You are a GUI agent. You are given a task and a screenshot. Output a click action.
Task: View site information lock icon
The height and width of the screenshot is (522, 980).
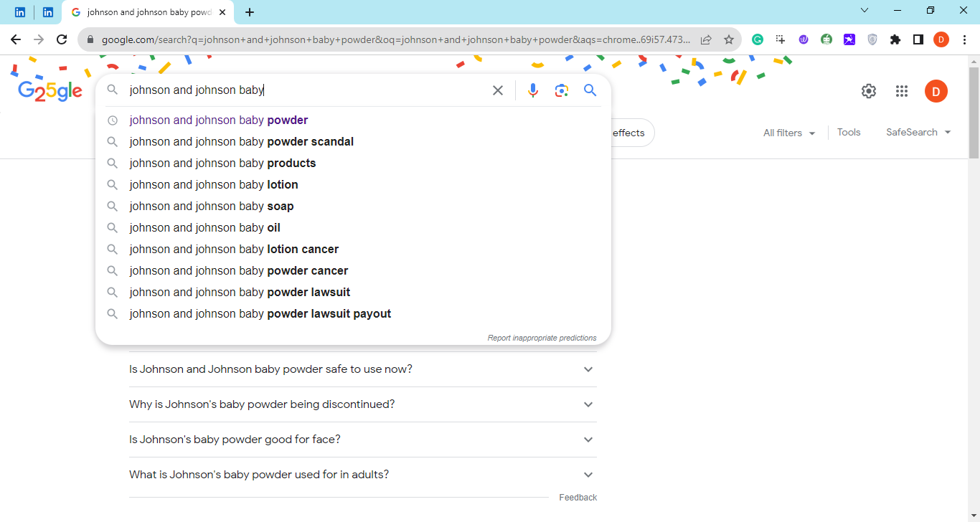(x=90, y=39)
